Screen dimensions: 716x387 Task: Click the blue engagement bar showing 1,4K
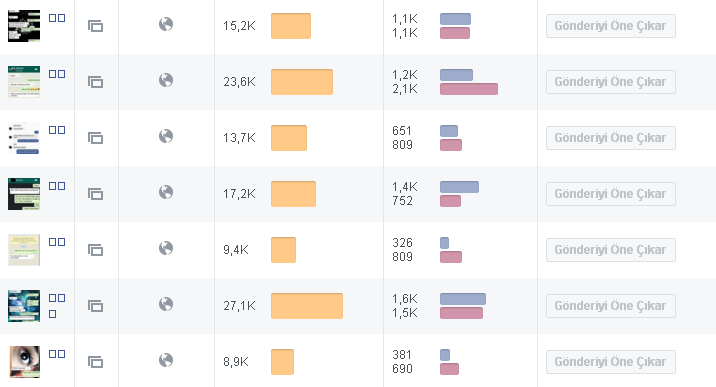(x=459, y=187)
